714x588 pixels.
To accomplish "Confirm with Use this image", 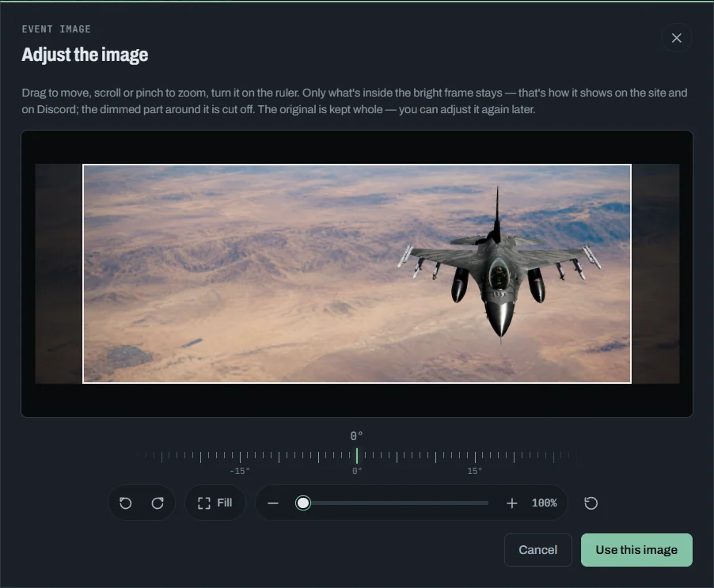I will click(x=636, y=550).
